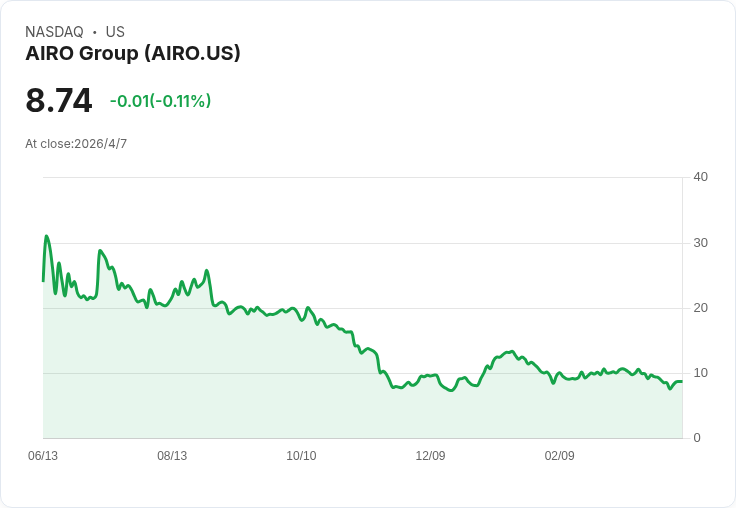This screenshot has height=508, width=736.
Task: Click the US market label
Action: pyautogui.click(x=115, y=32)
